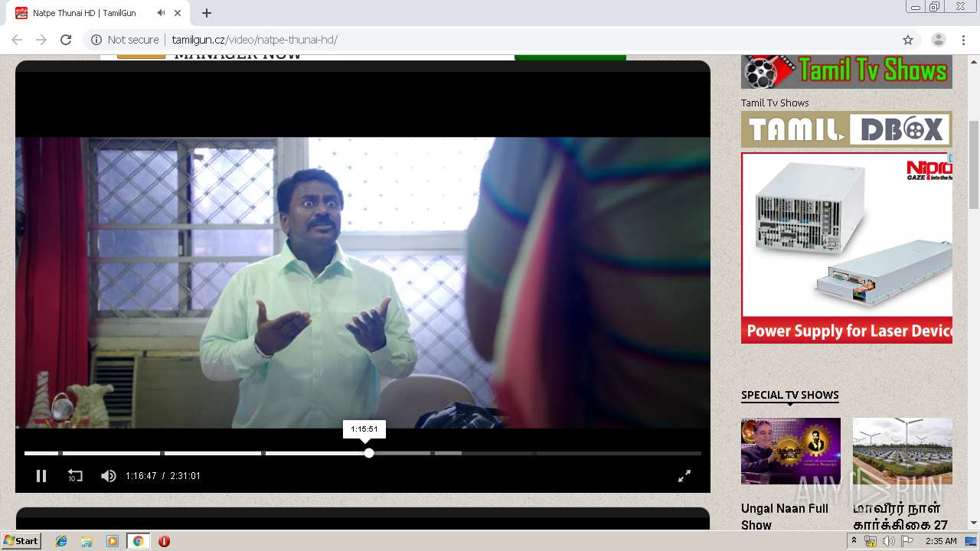Click the browser back arrow
Viewport: 980px width, 551px height.
17,40
